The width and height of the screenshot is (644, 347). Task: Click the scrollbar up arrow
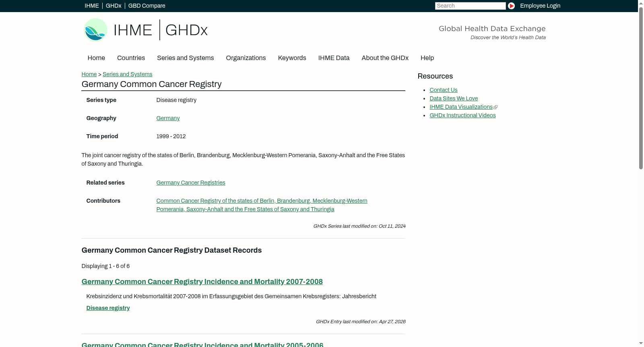click(641, 3)
